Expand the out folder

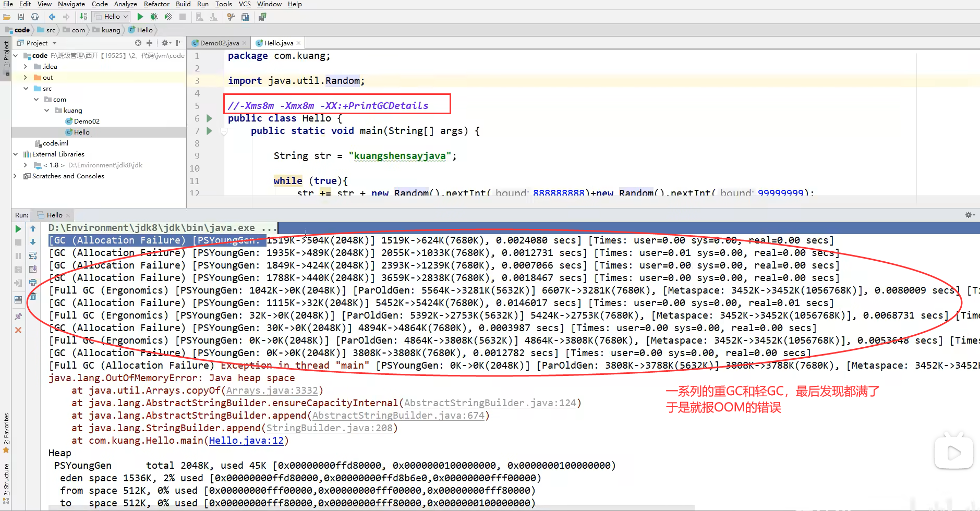tap(26, 77)
